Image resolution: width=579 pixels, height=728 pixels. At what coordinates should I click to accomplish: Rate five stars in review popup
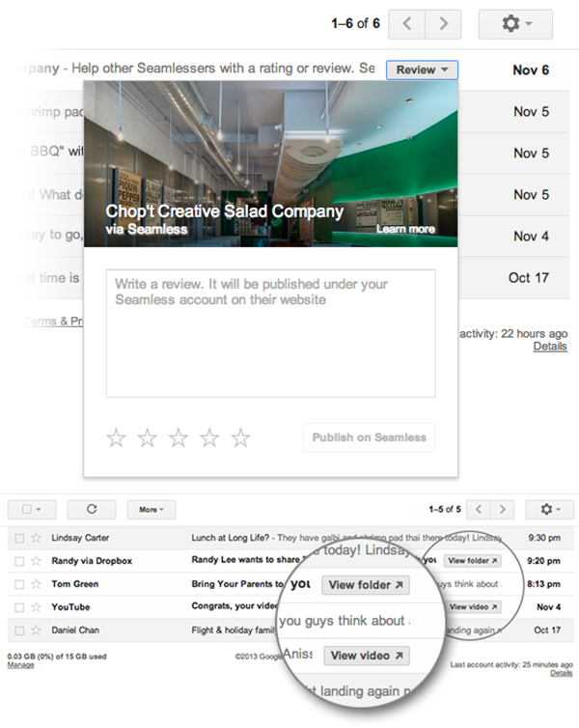pyautogui.click(x=240, y=437)
